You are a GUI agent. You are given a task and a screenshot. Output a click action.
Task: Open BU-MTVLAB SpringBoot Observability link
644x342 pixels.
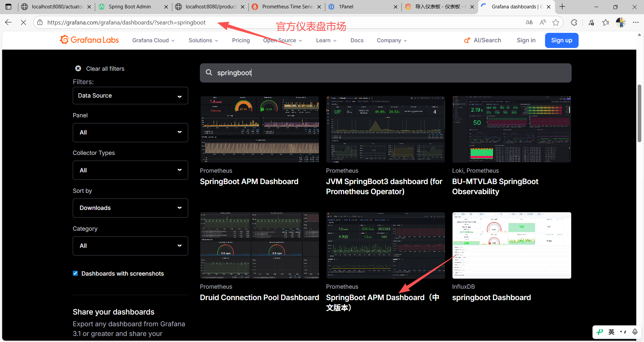[495, 186]
